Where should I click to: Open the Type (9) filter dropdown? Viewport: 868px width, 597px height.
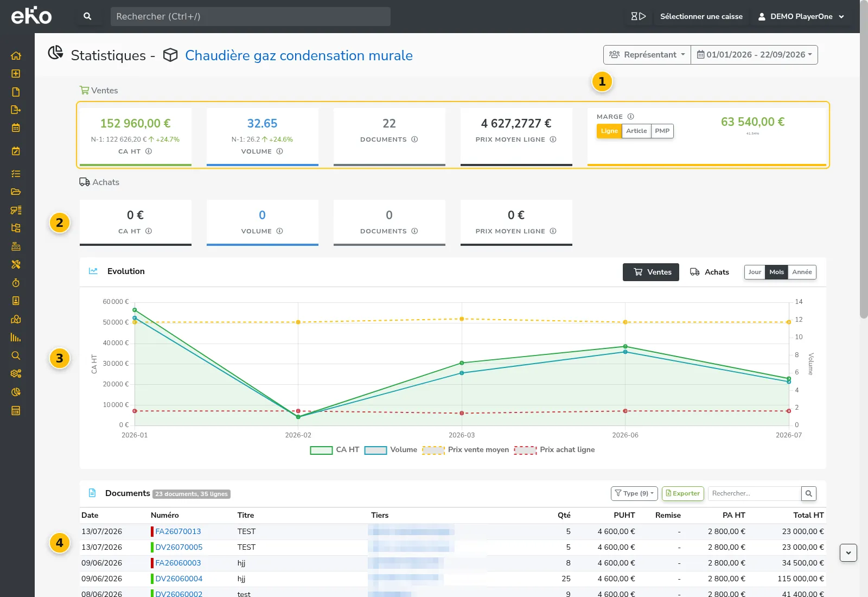pyautogui.click(x=634, y=493)
